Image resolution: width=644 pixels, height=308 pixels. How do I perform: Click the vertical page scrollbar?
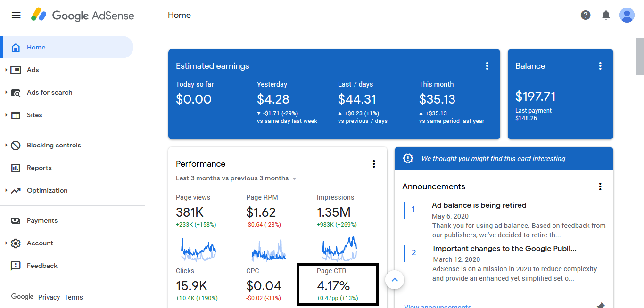(x=639, y=57)
